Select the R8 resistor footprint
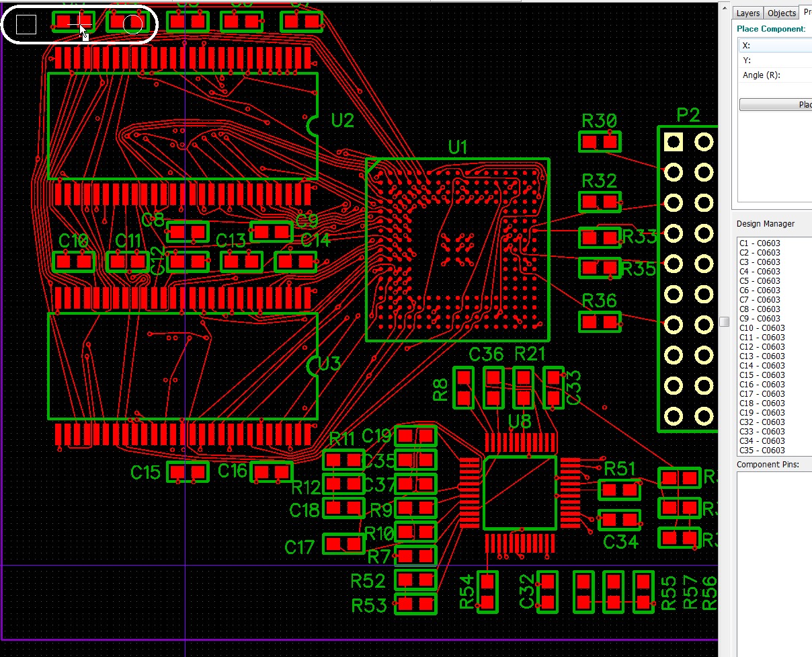 (x=463, y=387)
